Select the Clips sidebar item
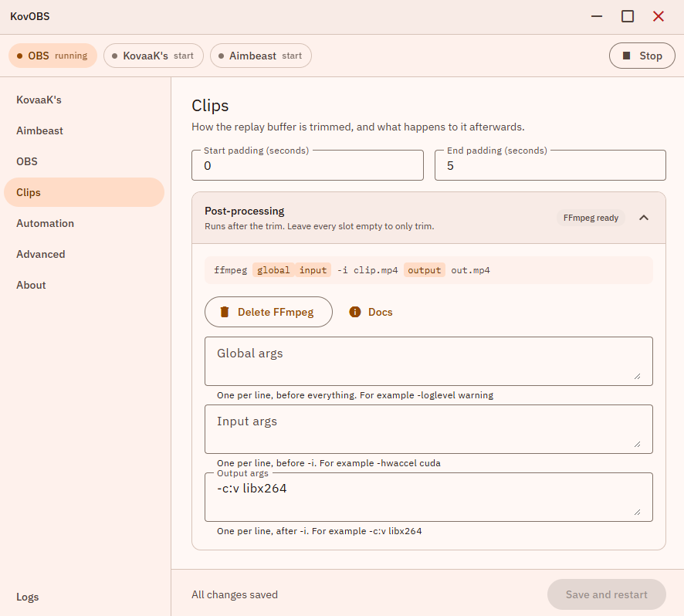This screenshot has height=616, width=684. 83,192
